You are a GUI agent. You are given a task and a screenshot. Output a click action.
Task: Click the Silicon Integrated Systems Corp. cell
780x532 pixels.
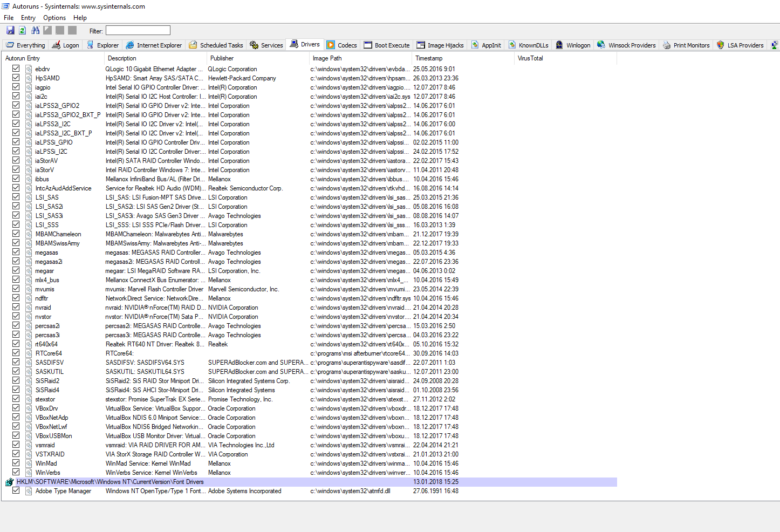coord(249,381)
